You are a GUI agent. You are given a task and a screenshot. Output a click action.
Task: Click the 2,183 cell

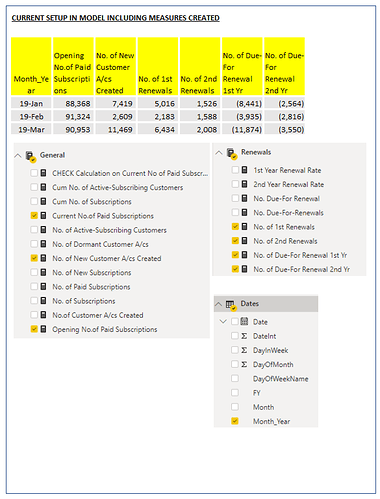click(x=158, y=116)
